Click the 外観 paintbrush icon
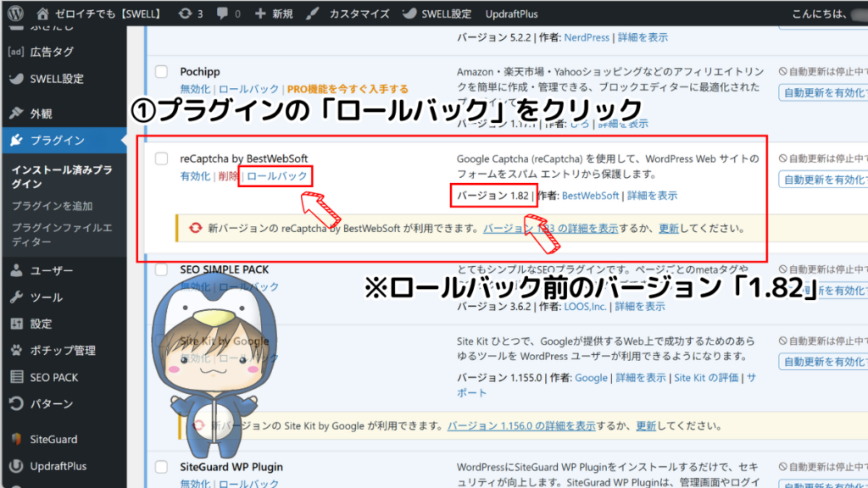This screenshot has width=868, height=488. coord(17,113)
